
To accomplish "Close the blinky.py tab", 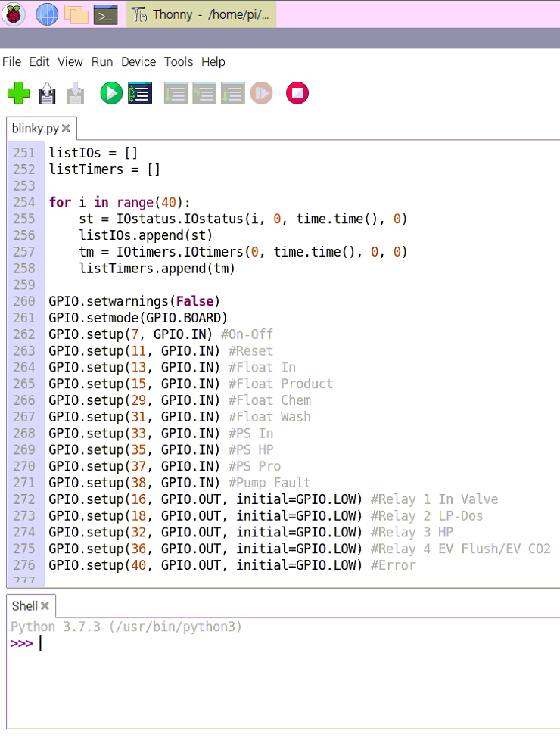I will (x=66, y=129).
